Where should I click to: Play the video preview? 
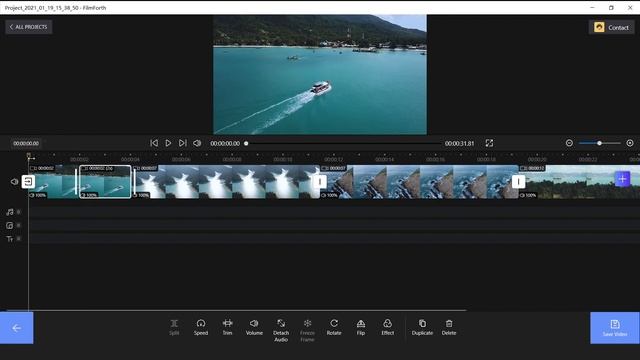click(x=168, y=143)
